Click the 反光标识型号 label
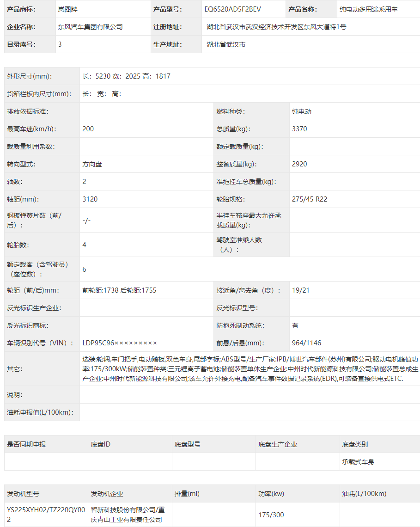Screen dimensions: 420x527 pyautogui.click(x=237, y=308)
